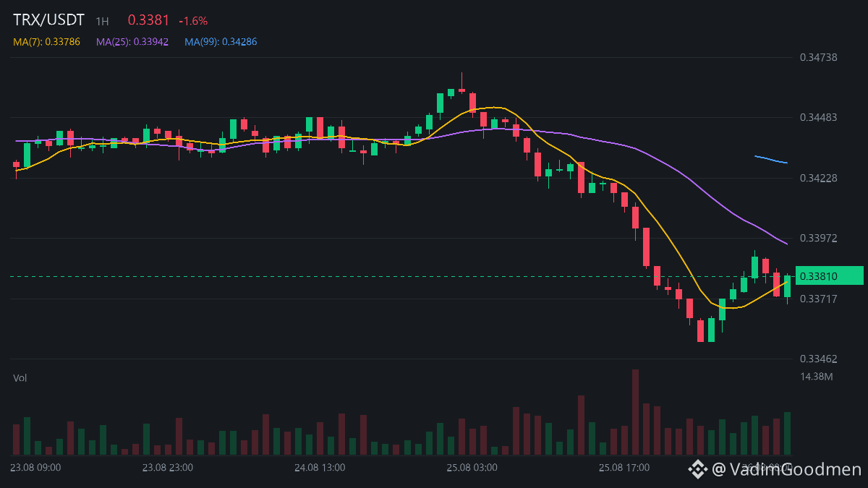Click the Binance logo icon in watermark
868x488 pixels.
(697, 469)
